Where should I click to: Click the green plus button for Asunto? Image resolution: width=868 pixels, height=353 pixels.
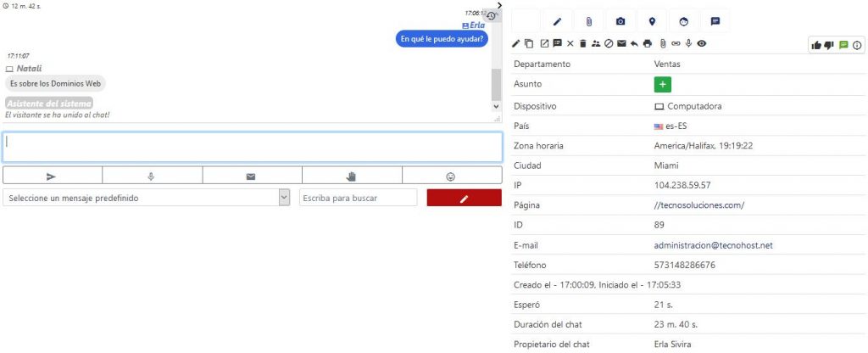tap(662, 84)
